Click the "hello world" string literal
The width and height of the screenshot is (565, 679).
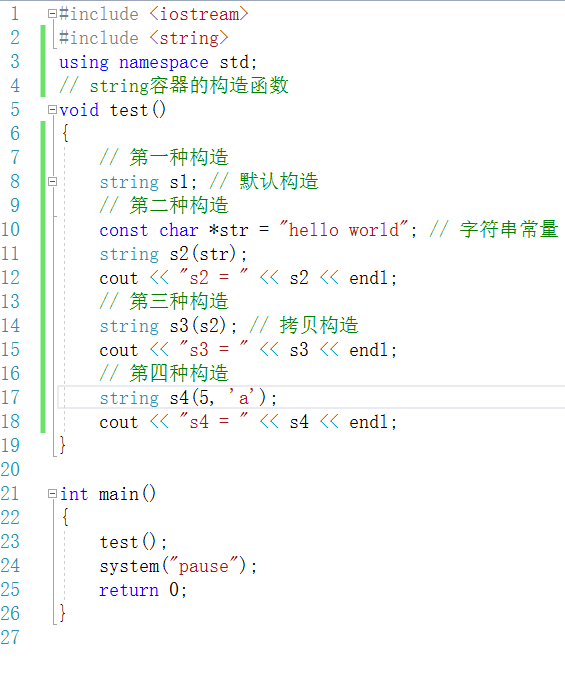click(344, 229)
